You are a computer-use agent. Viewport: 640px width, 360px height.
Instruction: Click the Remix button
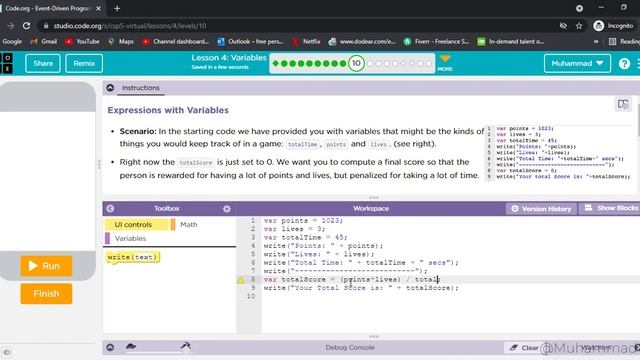84,63
